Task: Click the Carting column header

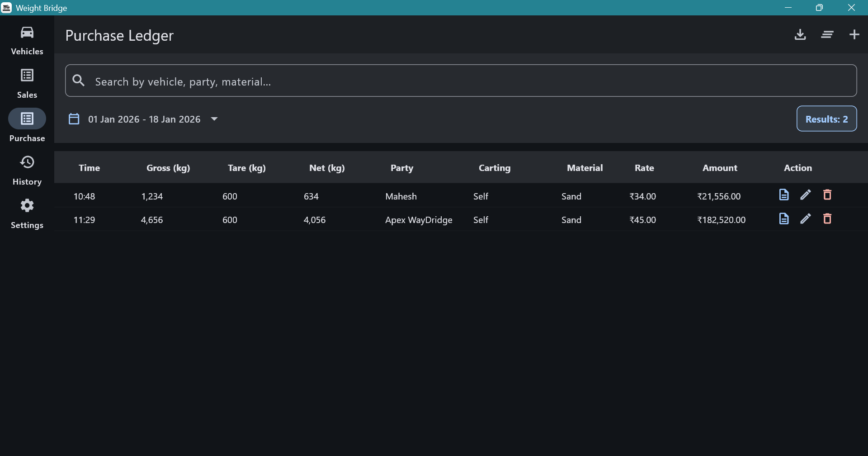Action: click(495, 168)
